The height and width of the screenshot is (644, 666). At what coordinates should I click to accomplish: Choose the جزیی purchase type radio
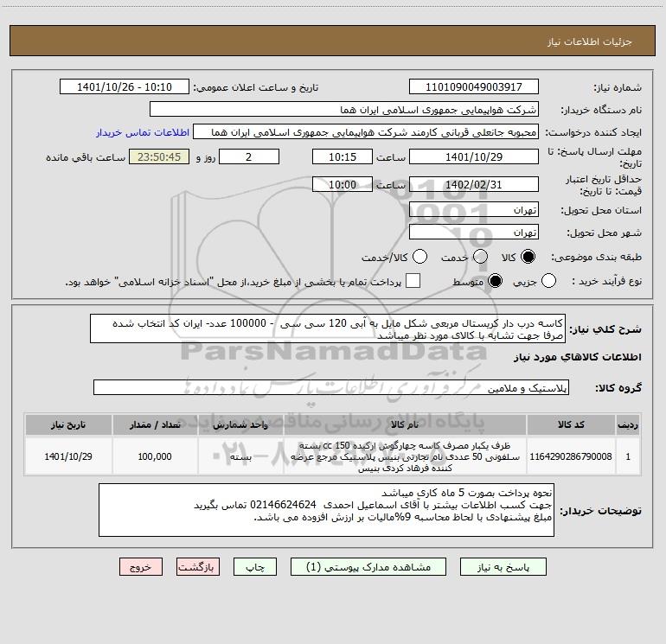pos(548,281)
